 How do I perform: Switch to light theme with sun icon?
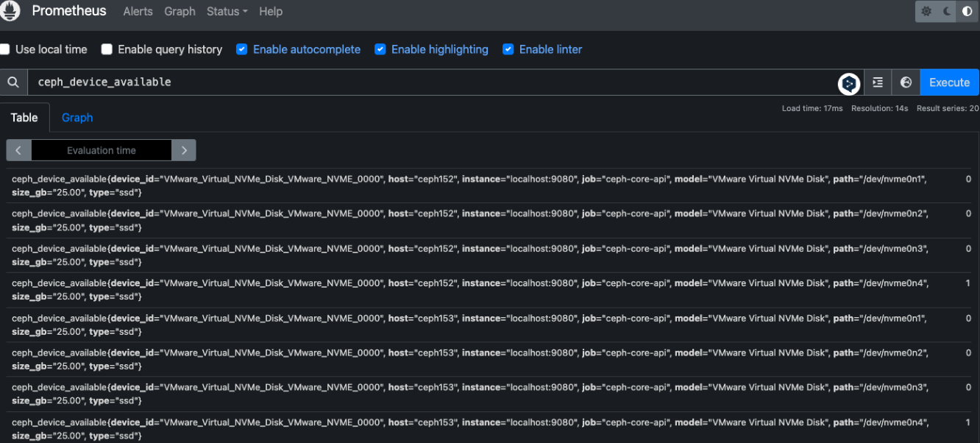coord(926,12)
